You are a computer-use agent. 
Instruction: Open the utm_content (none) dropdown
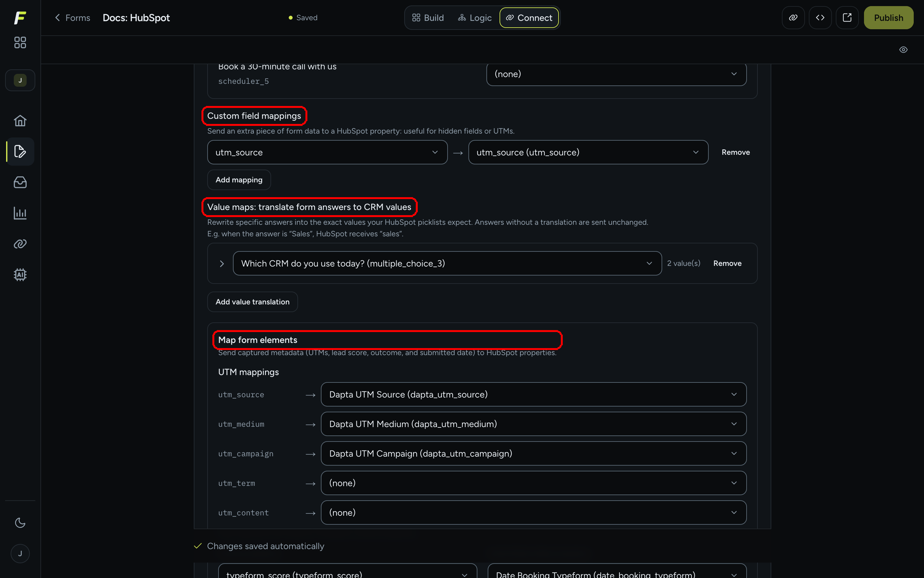point(534,512)
